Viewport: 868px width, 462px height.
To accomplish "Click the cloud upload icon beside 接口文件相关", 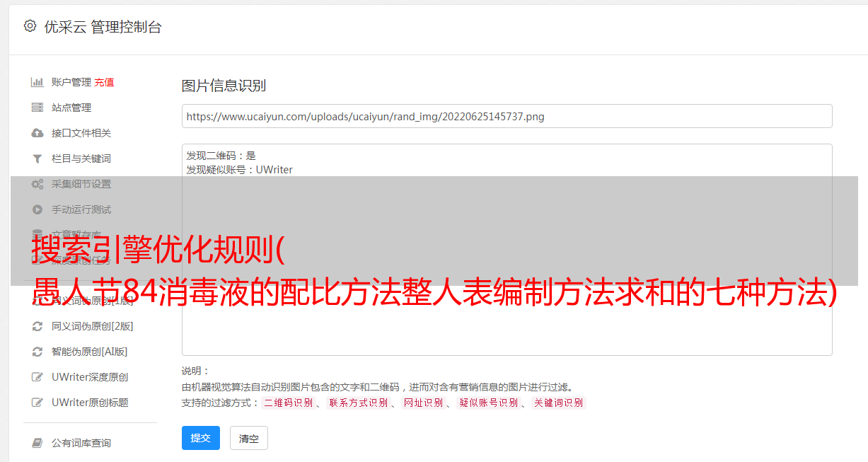I will coord(37,133).
